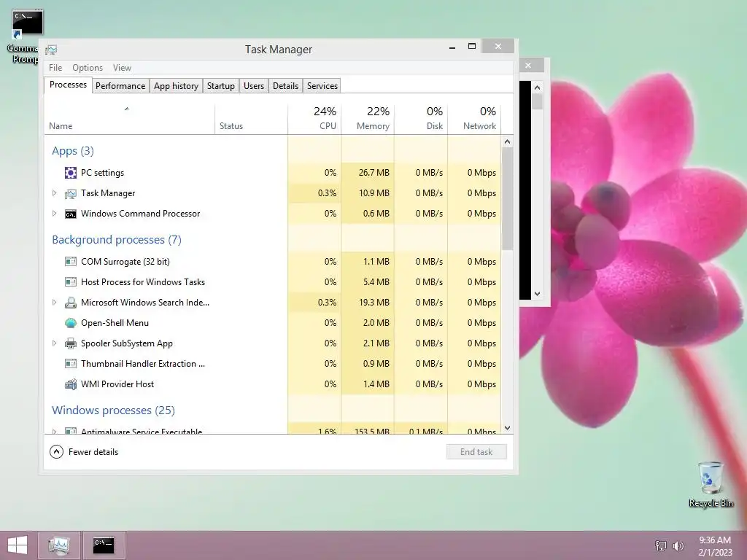The width and height of the screenshot is (747, 560).
Task: Click the Microsoft Windows Search Indexer icon
Action: (x=71, y=303)
